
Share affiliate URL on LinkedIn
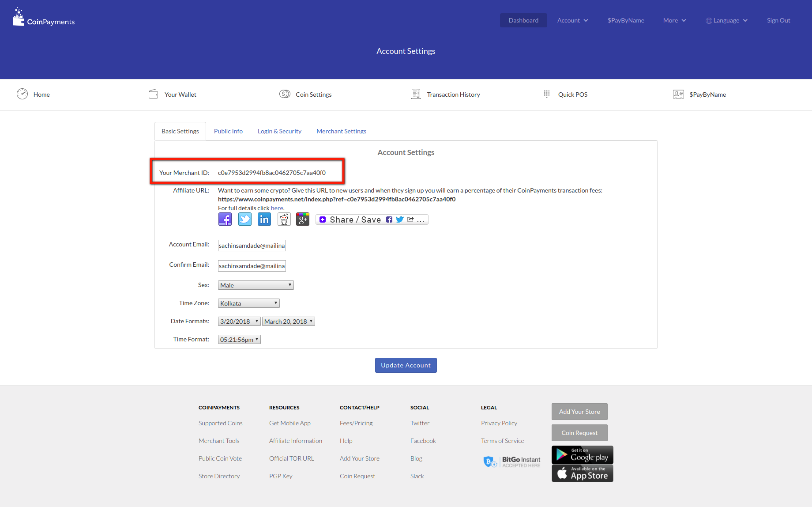264,219
